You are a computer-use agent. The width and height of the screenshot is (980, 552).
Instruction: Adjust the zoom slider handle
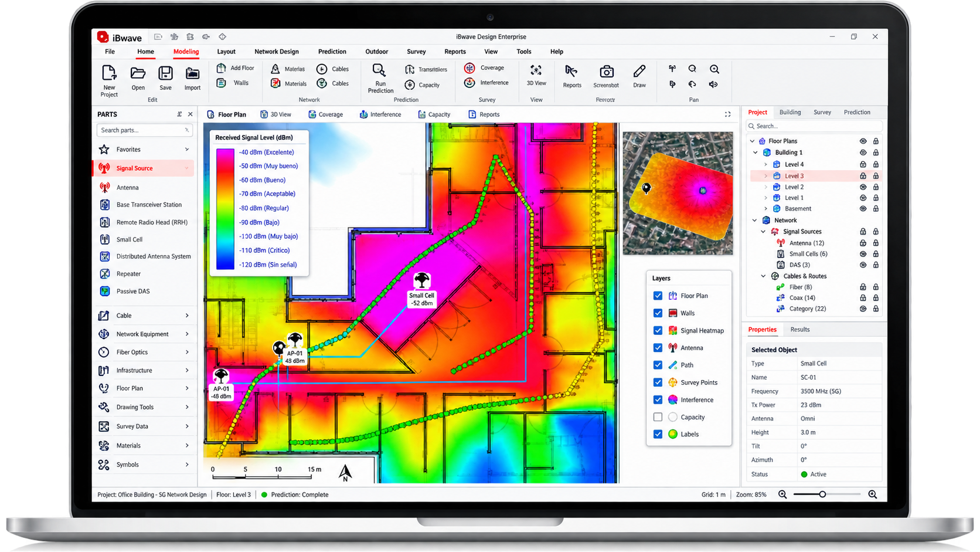pyautogui.click(x=822, y=495)
